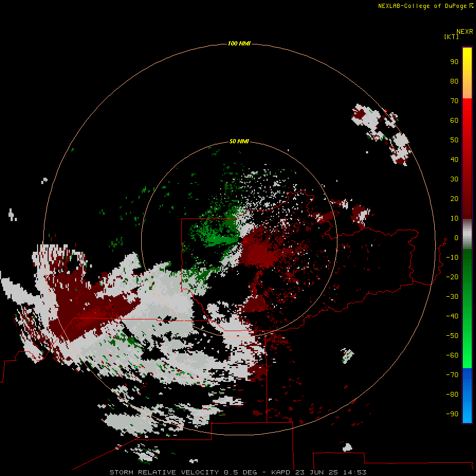Viewport: 476px width, 476px height.
Task: Click the positive 10 value on velocity scale
Action: coord(454,218)
